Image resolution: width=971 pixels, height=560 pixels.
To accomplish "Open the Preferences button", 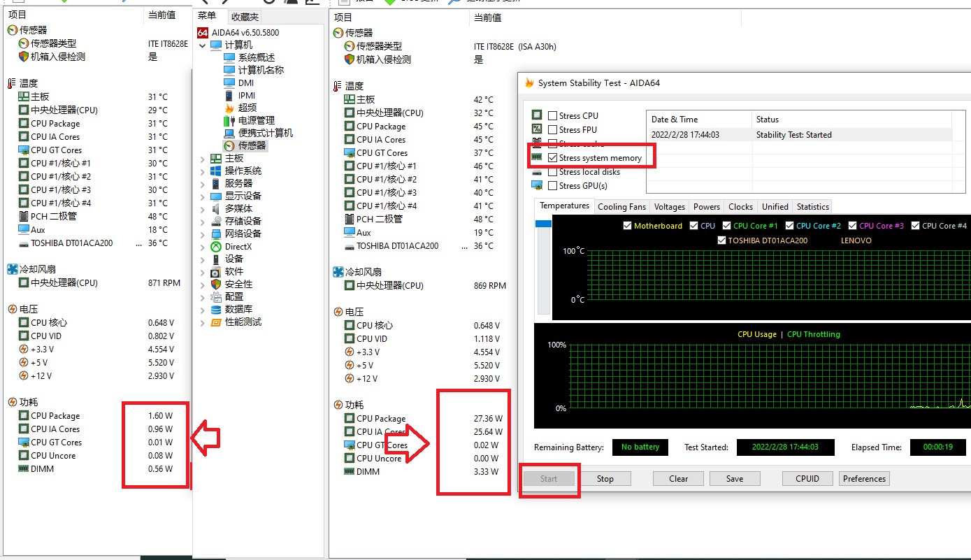I will point(864,479).
